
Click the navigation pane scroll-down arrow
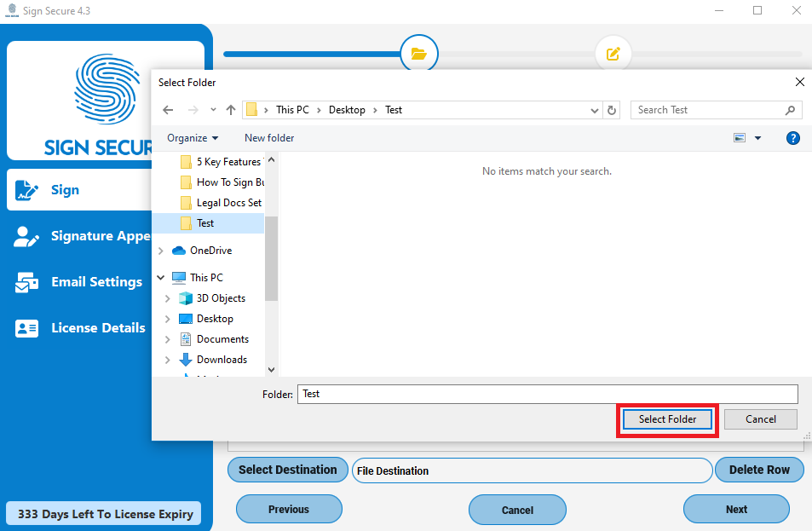[x=271, y=369]
